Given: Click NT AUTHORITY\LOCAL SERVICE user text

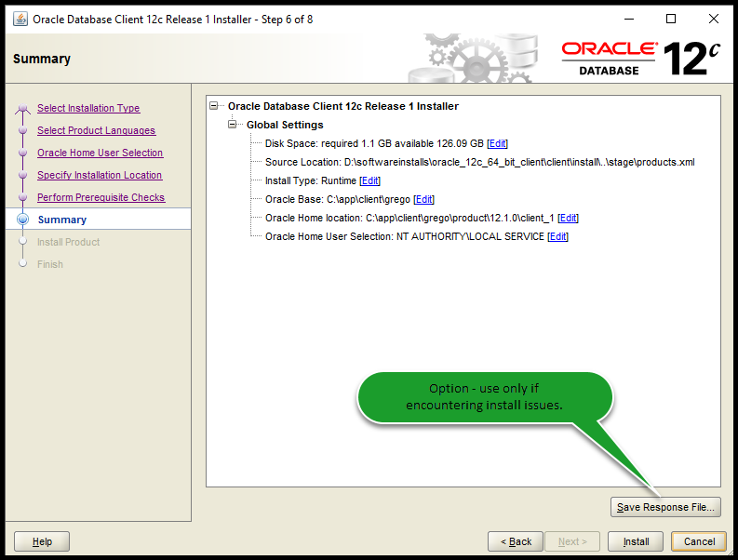Looking at the screenshot, I should pyautogui.click(x=470, y=236).
